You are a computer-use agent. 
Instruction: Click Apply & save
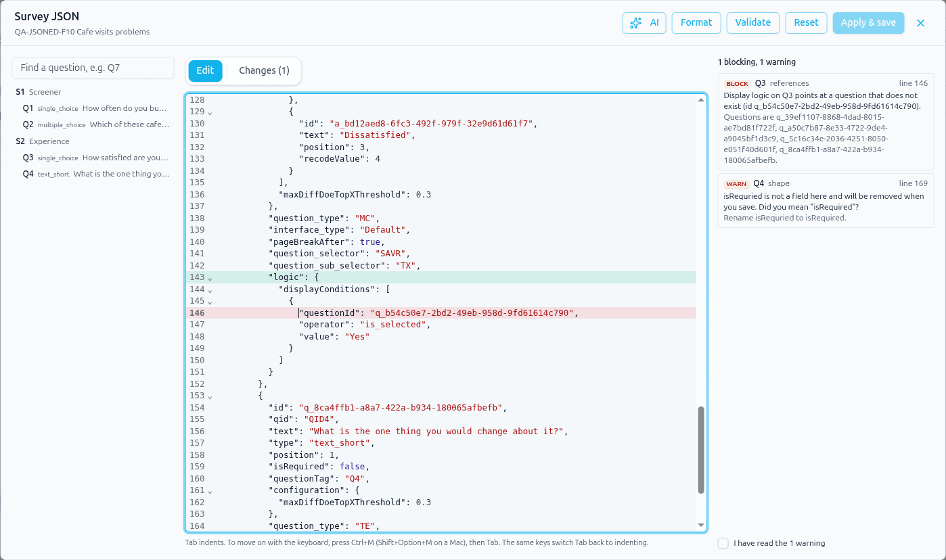click(868, 22)
